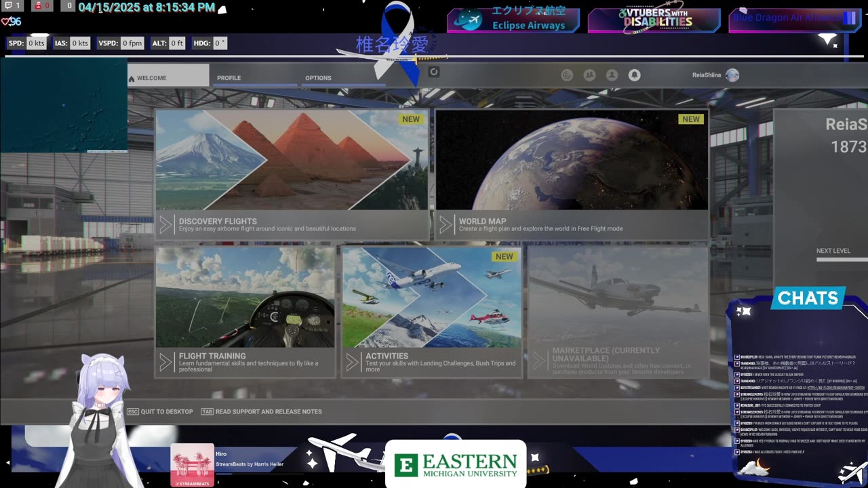Image resolution: width=868 pixels, height=488 pixels.
Task: Click the IAS airspeed readout
Action: tap(72, 43)
